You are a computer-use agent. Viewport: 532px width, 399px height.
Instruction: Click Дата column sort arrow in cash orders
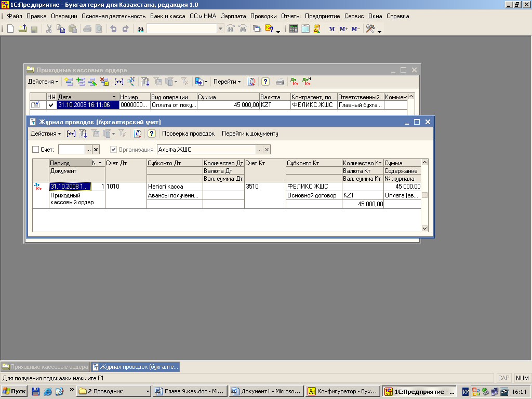pyautogui.click(x=114, y=97)
